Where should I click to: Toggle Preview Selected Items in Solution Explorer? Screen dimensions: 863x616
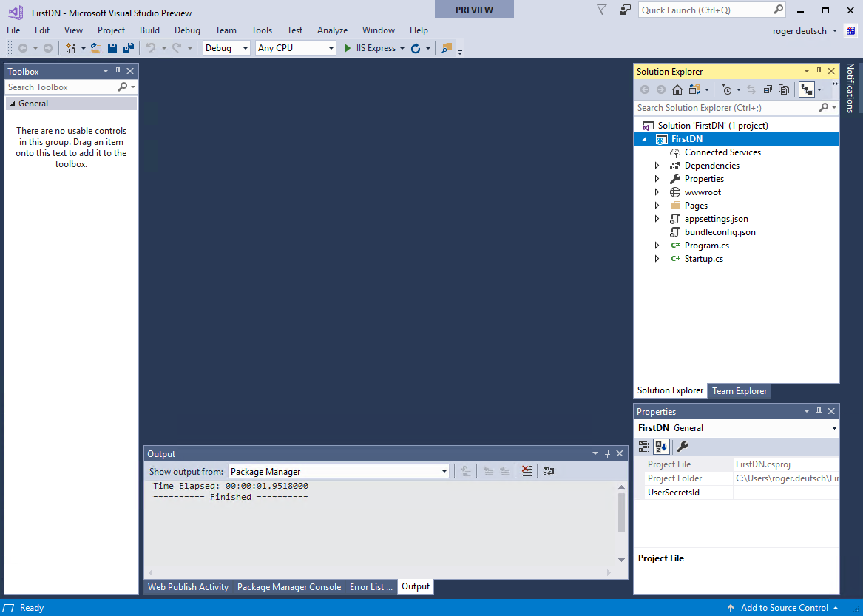click(x=806, y=89)
